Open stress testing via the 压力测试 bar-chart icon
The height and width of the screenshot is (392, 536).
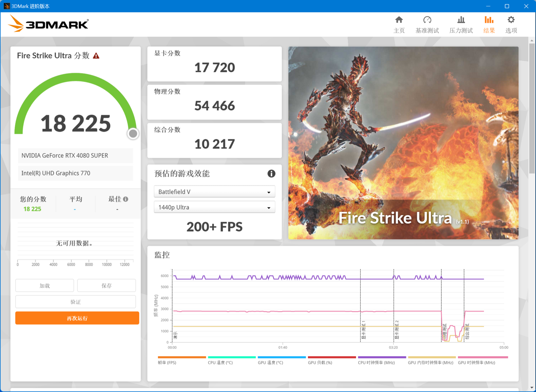click(461, 19)
